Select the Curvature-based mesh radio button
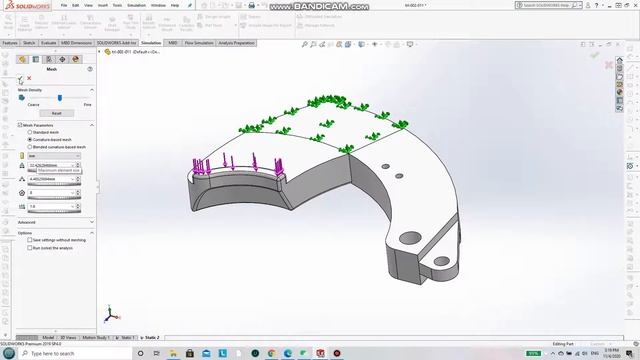Viewport: 640px width, 360px height. tap(30, 140)
